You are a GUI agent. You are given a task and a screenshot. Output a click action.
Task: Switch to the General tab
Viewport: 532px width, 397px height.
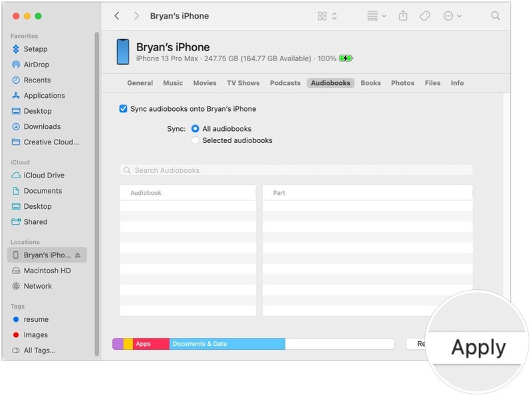click(140, 83)
